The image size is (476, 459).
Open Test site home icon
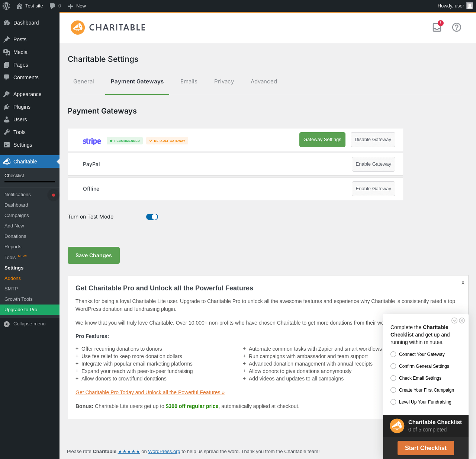tap(19, 6)
